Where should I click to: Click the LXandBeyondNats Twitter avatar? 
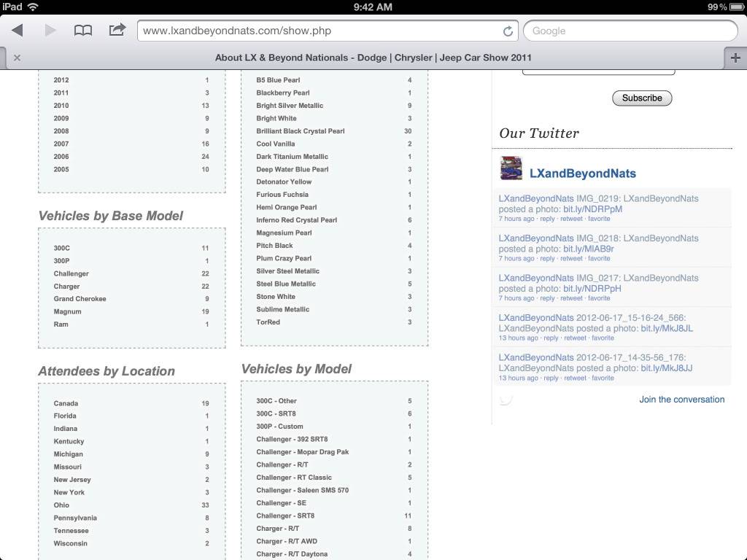click(511, 168)
